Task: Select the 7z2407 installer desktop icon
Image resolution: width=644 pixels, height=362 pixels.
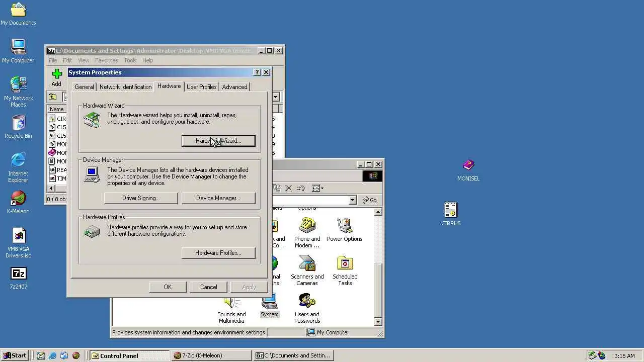Action: [19, 278]
